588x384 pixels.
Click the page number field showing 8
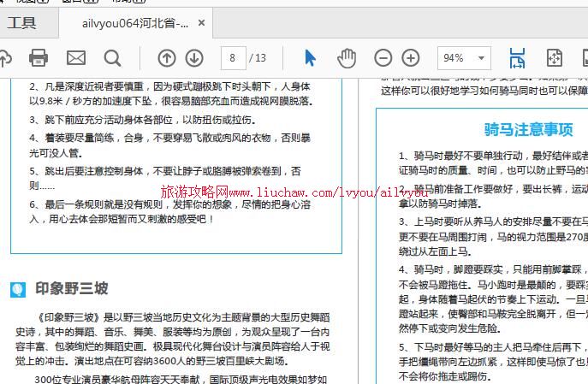(x=232, y=58)
